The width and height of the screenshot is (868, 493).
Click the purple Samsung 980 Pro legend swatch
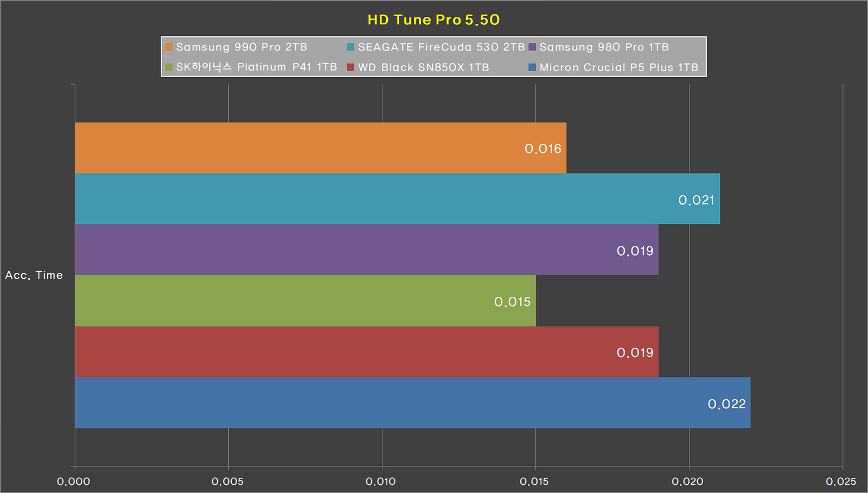click(x=532, y=47)
